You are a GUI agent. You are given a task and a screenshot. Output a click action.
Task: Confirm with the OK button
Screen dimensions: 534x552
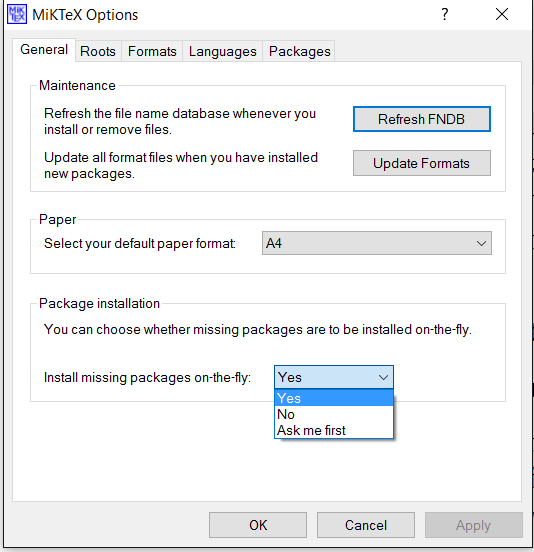point(258,525)
